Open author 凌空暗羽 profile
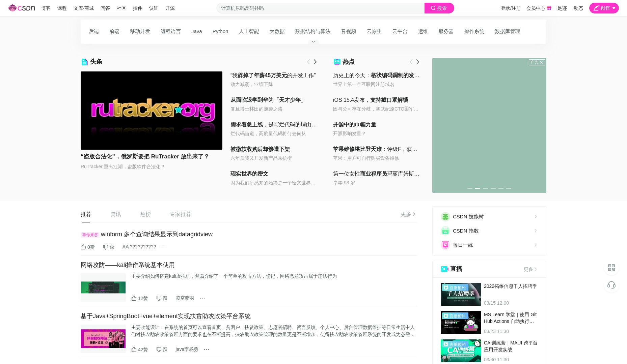The image size is (627, 364). coord(185,298)
